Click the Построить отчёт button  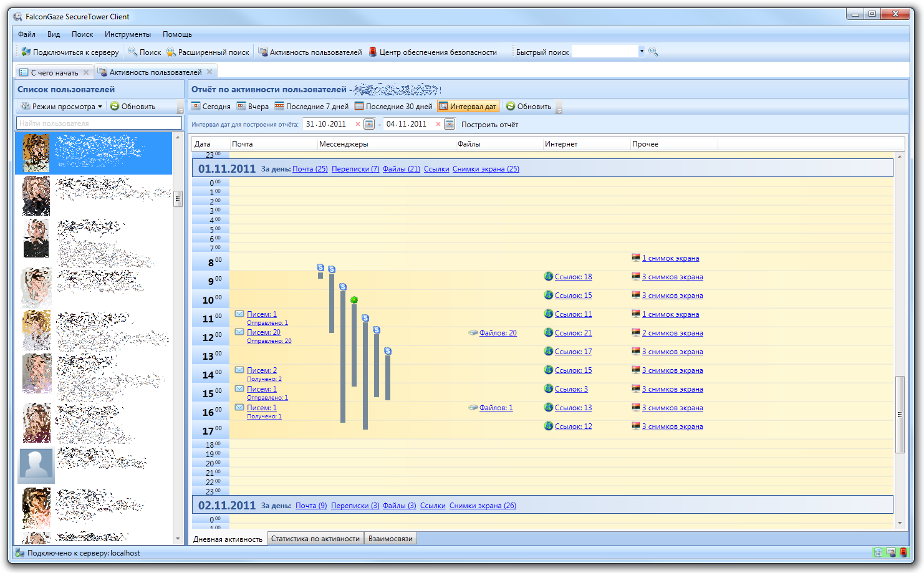(489, 125)
